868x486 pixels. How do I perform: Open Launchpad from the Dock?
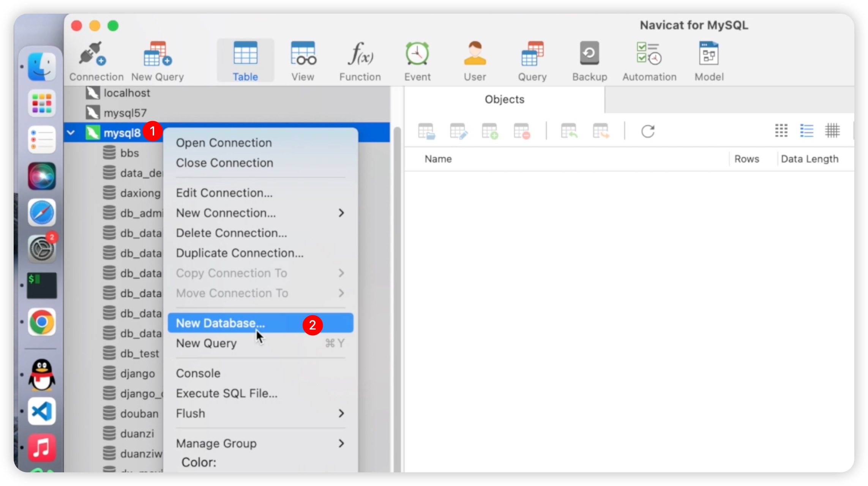[x=42, y=103]
